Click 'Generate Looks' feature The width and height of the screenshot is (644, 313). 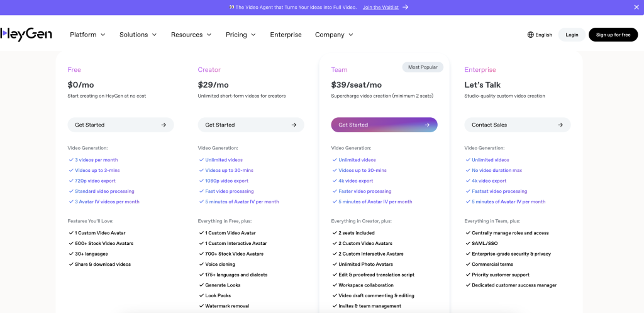tap(223, 285)
